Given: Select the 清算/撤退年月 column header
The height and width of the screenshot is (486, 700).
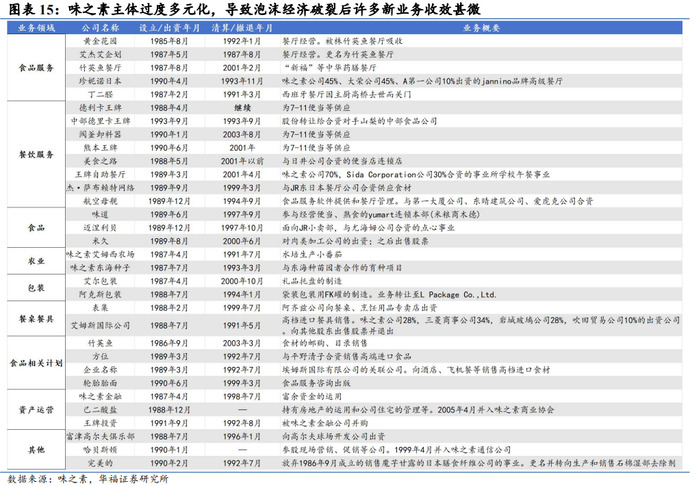Looking at the screenshot, I should 242,28.
